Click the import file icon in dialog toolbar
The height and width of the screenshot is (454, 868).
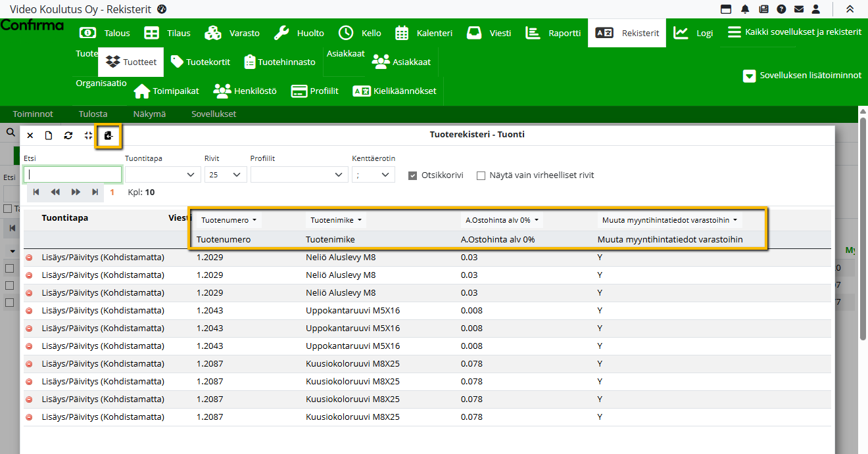tap(108, 135)
